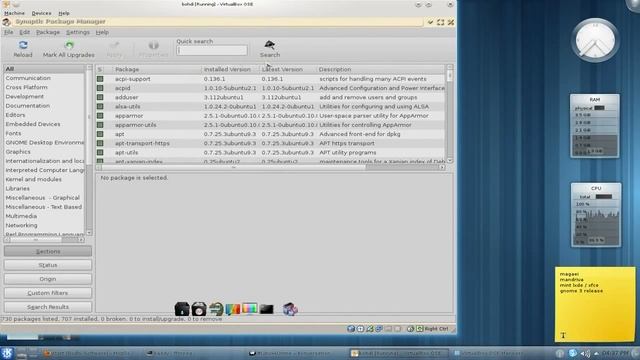This screenshot has height=360, width=640.
Task: Click the VirtualBox mouse integration status icon
Action: point(411,329)
